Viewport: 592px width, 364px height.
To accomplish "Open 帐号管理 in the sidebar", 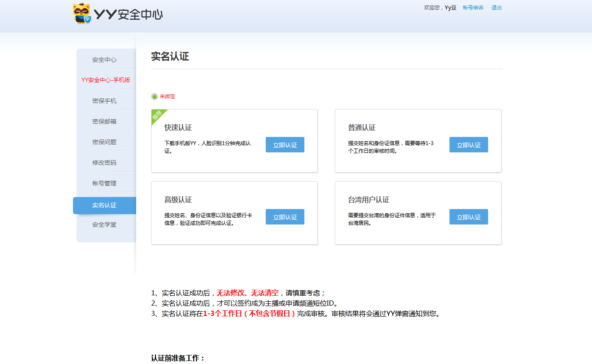I will pyautogui.click(x=105, y=182).
